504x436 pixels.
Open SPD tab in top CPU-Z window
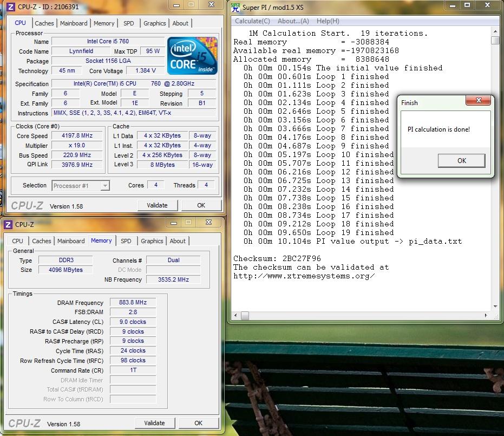129,23
